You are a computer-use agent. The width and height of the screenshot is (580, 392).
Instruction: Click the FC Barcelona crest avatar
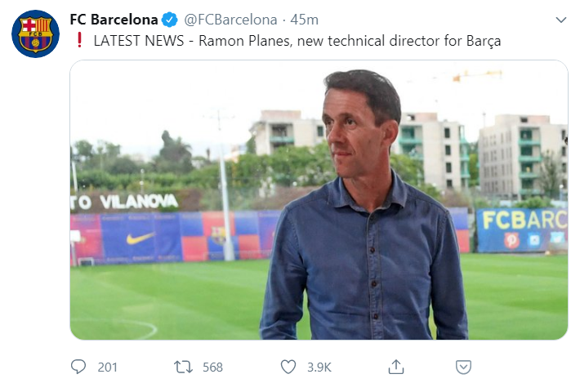pos(35,33)
